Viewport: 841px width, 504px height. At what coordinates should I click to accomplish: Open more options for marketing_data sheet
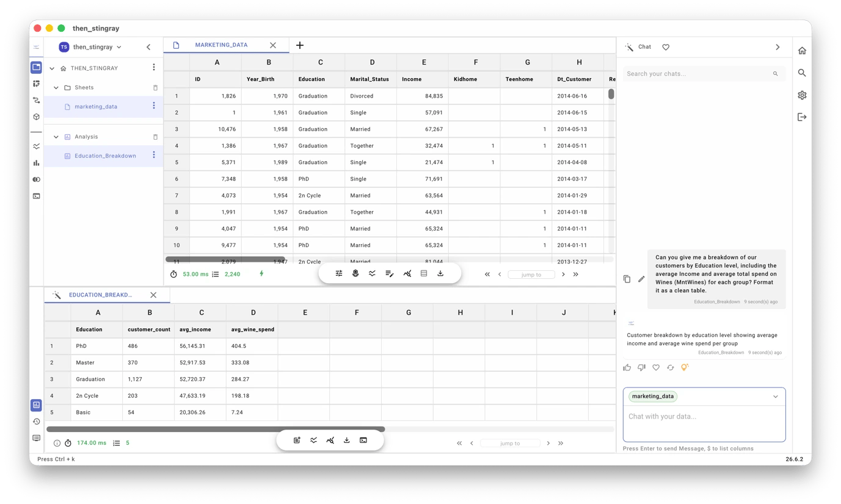click(154, 106)
